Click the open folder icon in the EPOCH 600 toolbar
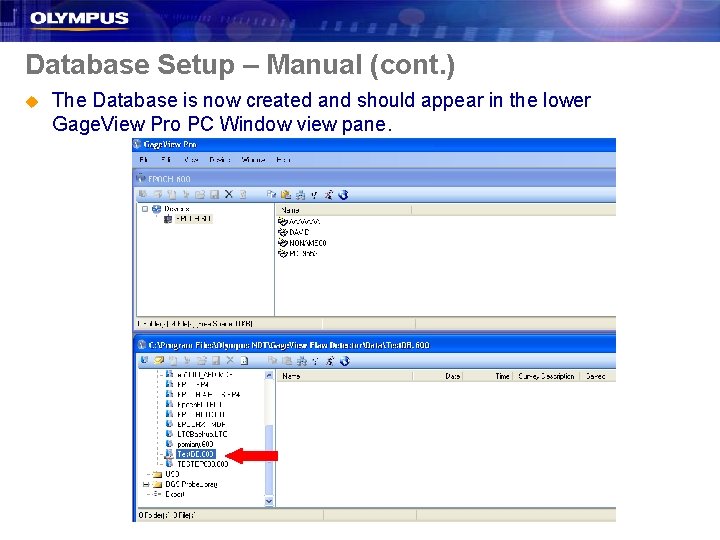 tap(200, 195)
